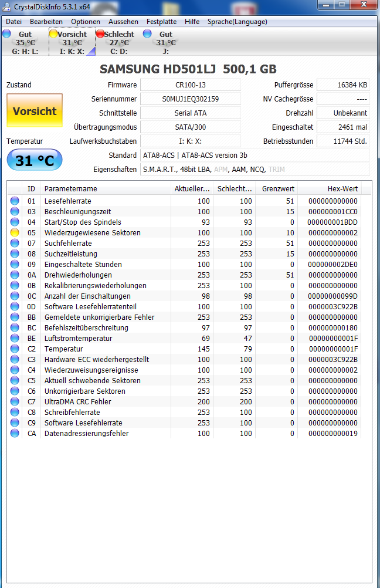Image resolution: width=380 pixels, height=588 pixels.
Task: Click the status orb of Suchfehlerrate row
Action: (15, 243)
